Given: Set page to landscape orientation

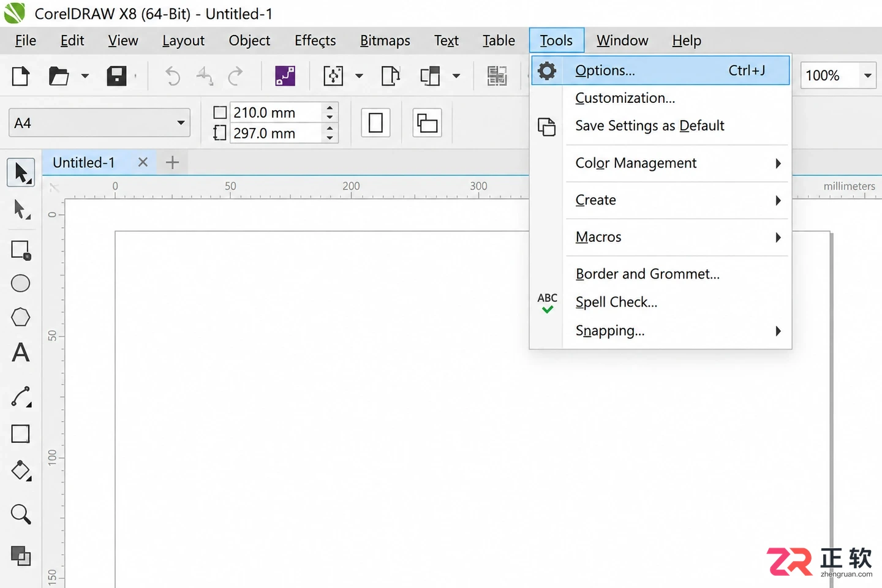Looking at the screenshot, I should (428, 123).
